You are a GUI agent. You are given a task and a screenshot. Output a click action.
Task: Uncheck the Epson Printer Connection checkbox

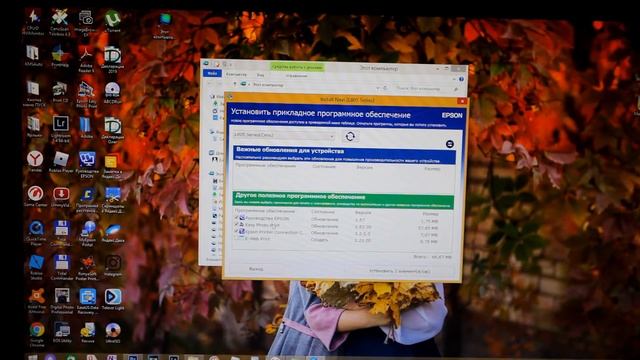(236, 231)
